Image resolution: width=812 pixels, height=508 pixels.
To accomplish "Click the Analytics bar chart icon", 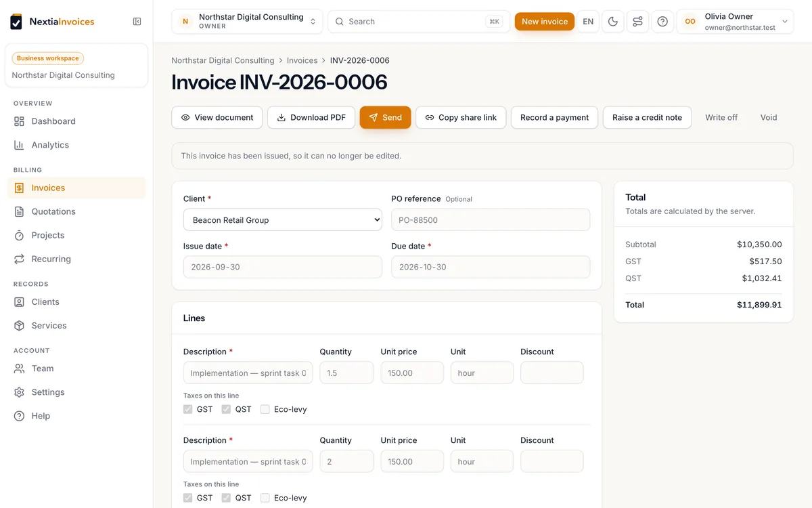I will point(19,145).
